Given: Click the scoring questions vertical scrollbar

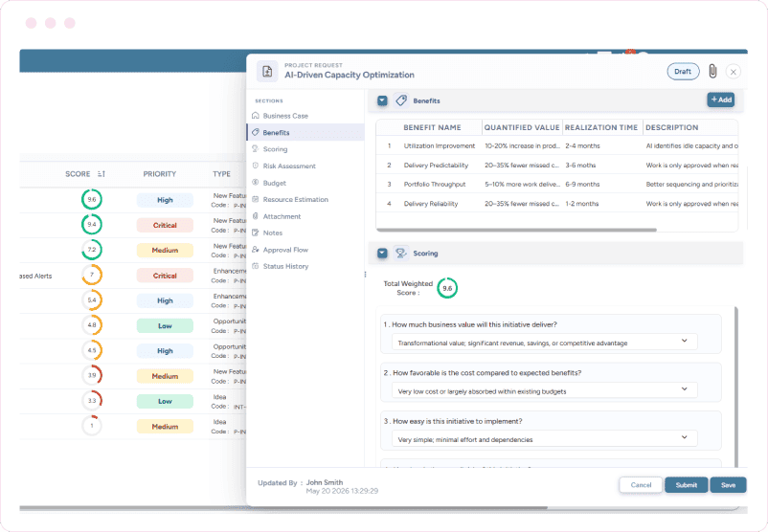Looking at the screenshot, I should click(x=736, y=387).
